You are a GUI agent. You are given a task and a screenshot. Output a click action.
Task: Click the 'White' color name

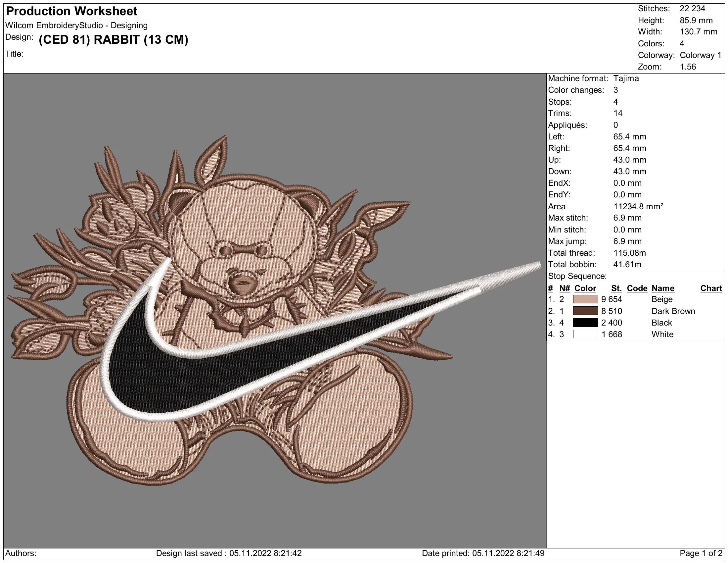(662, 334)
